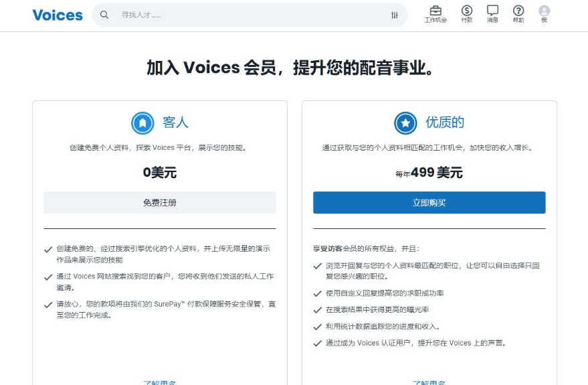Click the page heading 加入 Voices 会员
Screen dimensions: 588x385
290,68
